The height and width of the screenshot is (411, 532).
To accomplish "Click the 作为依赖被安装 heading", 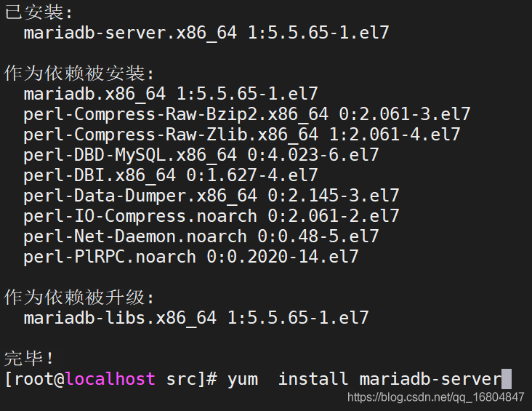I will tap(79, 73).
